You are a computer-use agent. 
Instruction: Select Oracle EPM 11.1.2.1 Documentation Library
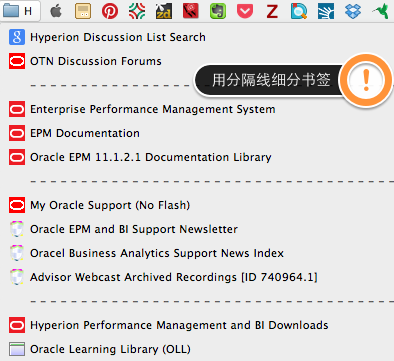140,157
